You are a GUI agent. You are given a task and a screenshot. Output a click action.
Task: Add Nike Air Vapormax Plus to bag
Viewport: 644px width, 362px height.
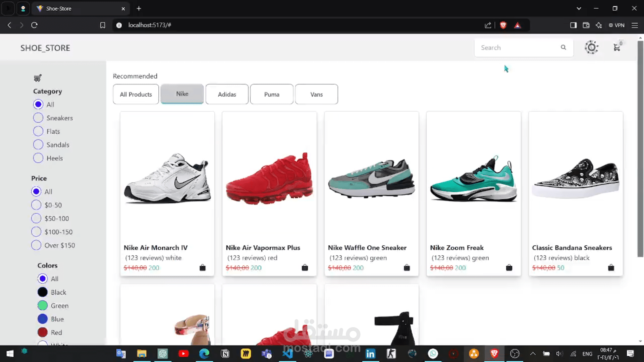coord(305,267)
